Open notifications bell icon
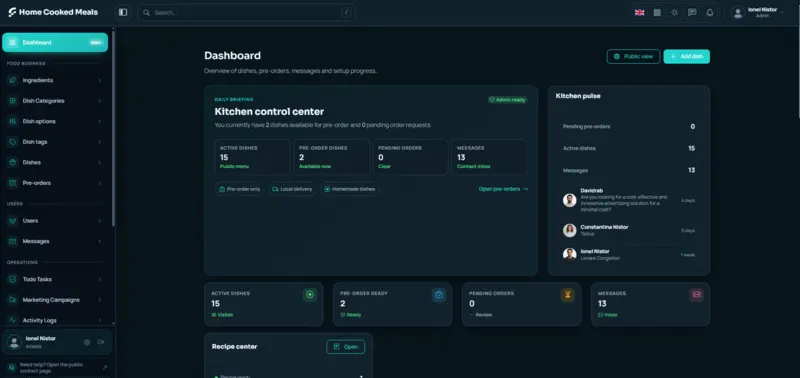The height and width of the screenshot is (378, 800). click(710, 13)
